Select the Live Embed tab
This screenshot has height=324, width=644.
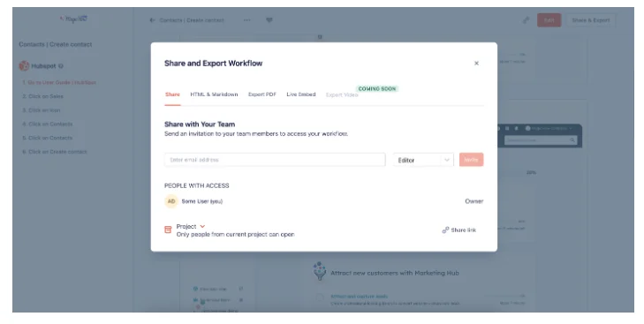[x=301, y=94]
